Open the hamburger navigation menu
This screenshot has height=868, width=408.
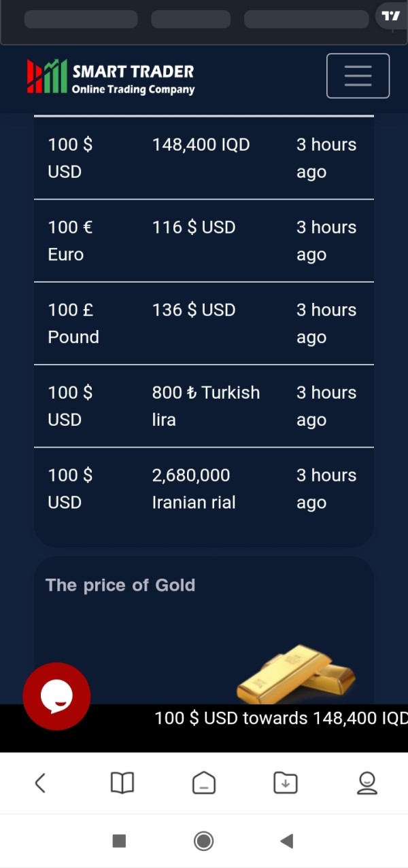pyautogui.click(x=358, y=76)
